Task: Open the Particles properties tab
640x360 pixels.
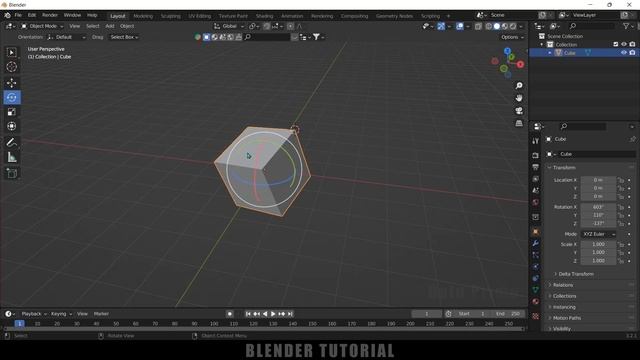Action: 536,255
